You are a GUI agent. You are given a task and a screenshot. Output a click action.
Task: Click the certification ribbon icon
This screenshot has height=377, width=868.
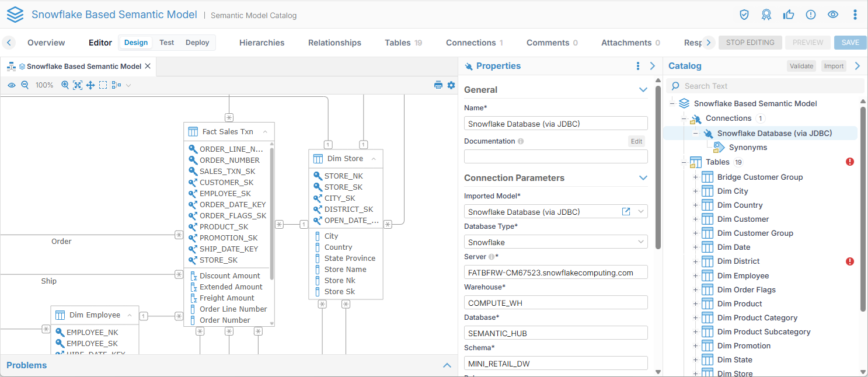[766, 15]
